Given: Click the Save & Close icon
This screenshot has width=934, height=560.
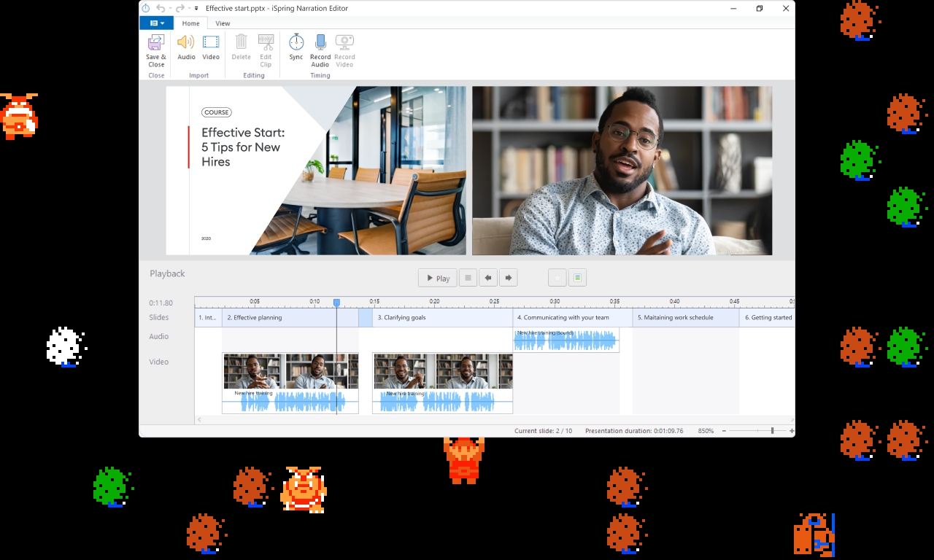Looking at the screenshot, I should coord(156,44).
